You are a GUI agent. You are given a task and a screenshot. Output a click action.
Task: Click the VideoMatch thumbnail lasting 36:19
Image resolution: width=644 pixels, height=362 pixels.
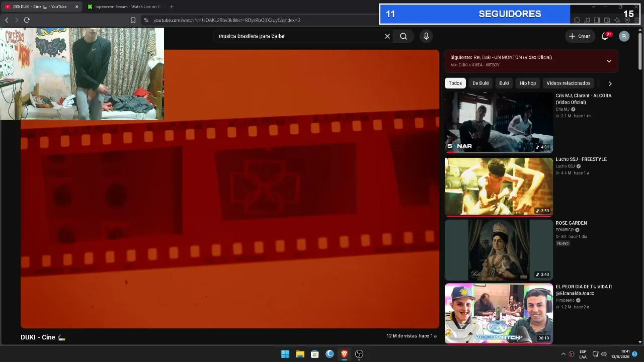(499, 313)
